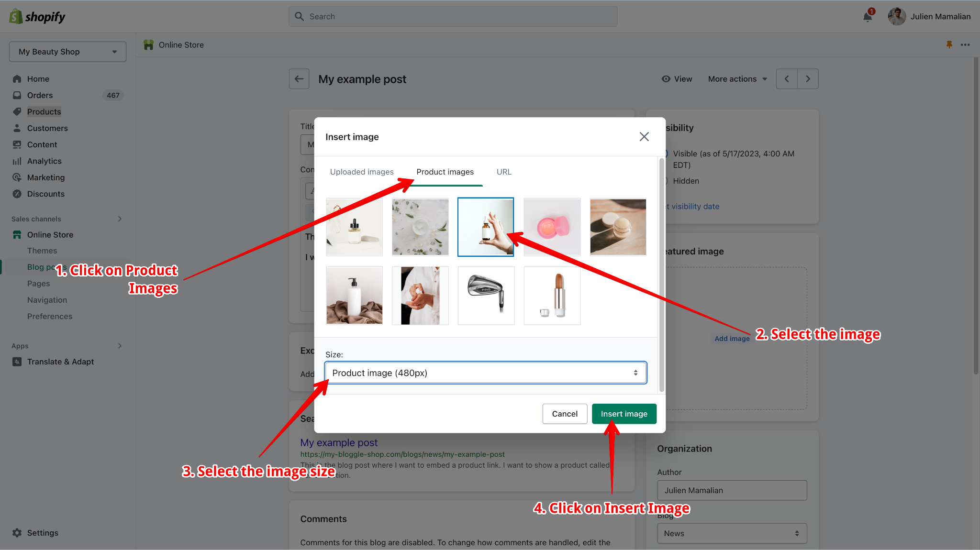The image size is (980, 550).
Task: Select Discounts in the sidebar
Action: point(45,194)
